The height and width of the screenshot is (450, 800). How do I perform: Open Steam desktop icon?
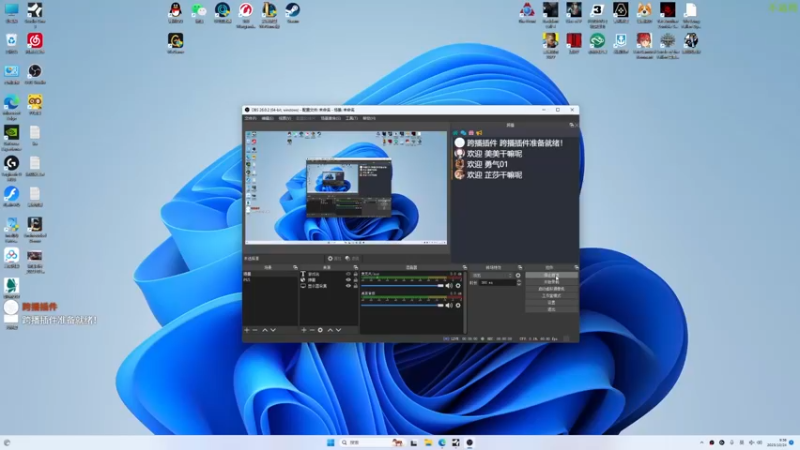point(292,12)
